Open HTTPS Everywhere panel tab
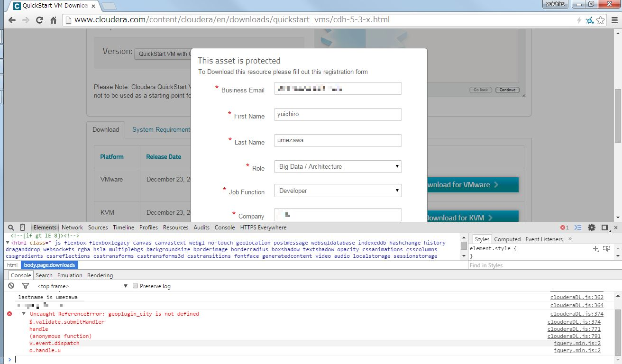Screen dimensions: 622x364 [263, 227]
